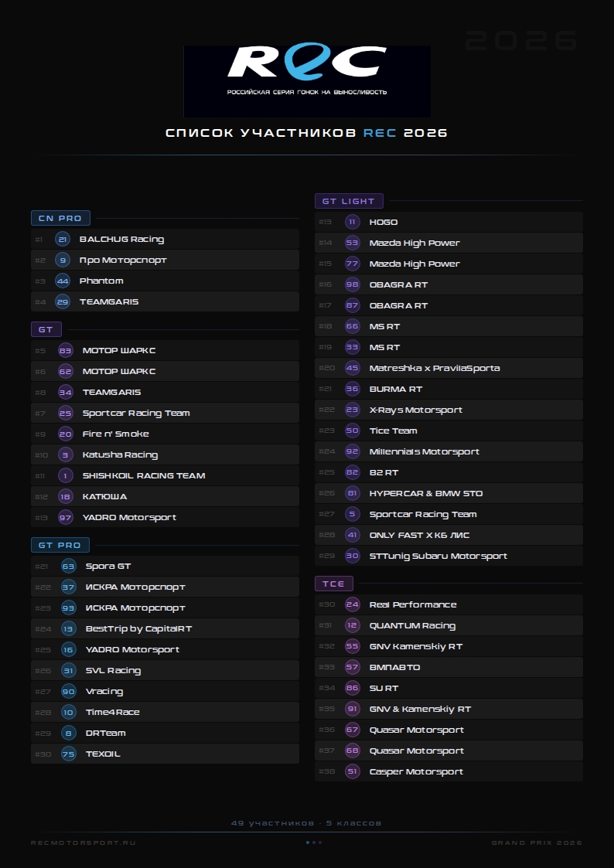Select the team name 'SU RT'
This screenshot has width=614, height=868.
point(384,689)
